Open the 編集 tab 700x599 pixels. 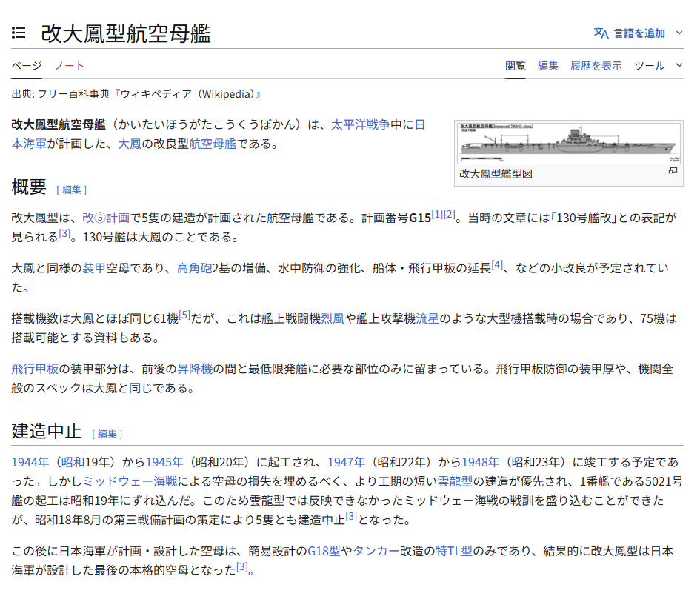click(x=548, y=65)
